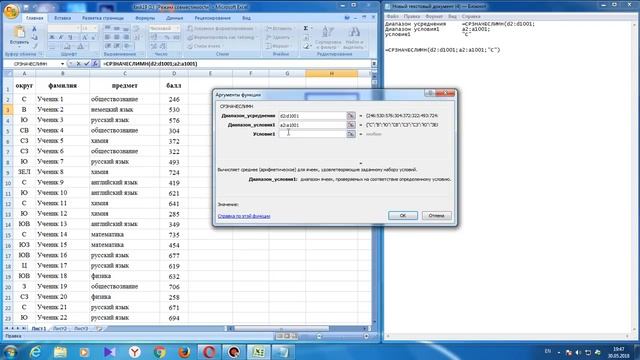Screen dimensions: 640x360
Task: Toggle italic formatting in the Font group
Action: 61,37
